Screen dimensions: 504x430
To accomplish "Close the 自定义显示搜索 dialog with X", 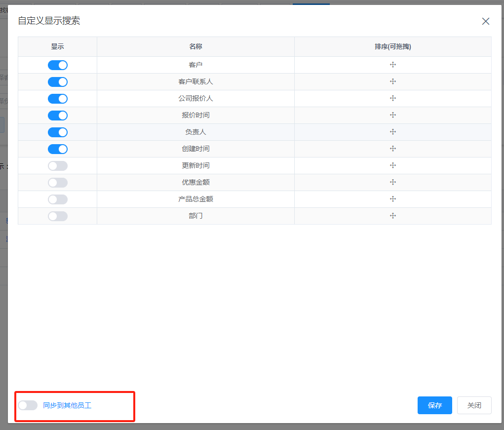I will point(486,21).
